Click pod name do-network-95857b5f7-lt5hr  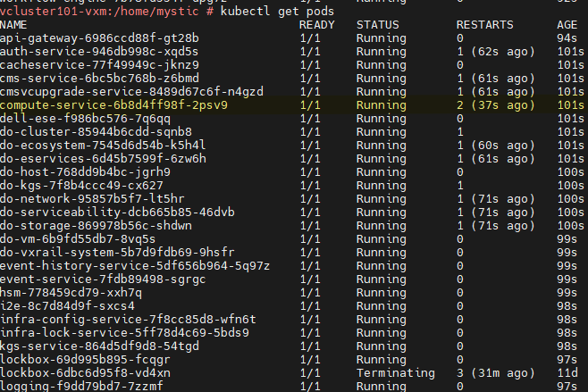tap(92, 198)
